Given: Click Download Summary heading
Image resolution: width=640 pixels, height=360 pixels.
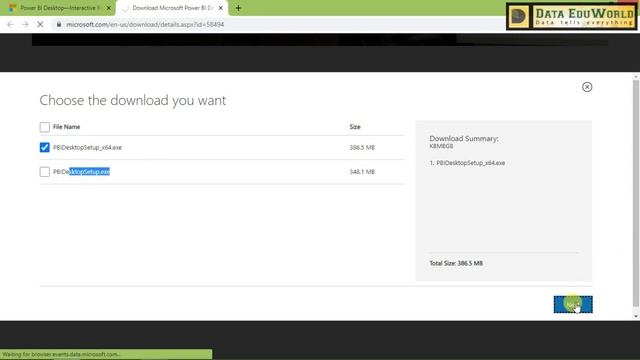Looking at the screenshot, I should point(464,139).
